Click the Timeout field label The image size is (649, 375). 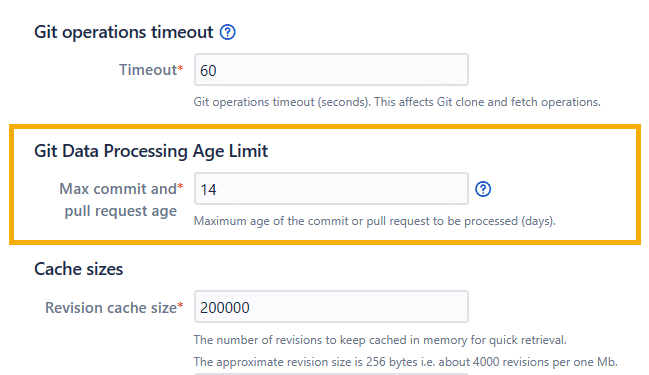(148, 70)
